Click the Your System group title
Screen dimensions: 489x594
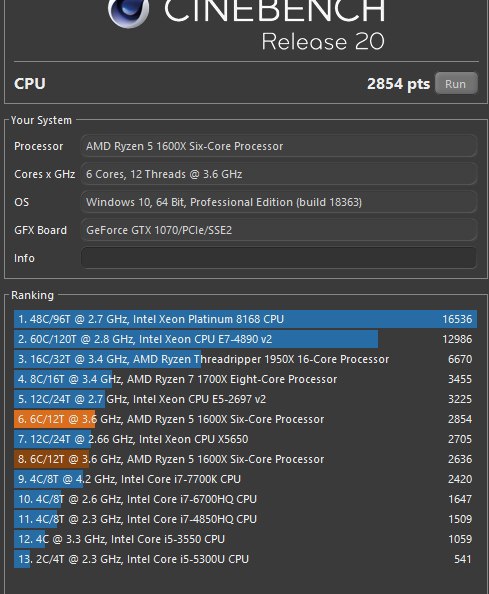(x=41, y=120)
